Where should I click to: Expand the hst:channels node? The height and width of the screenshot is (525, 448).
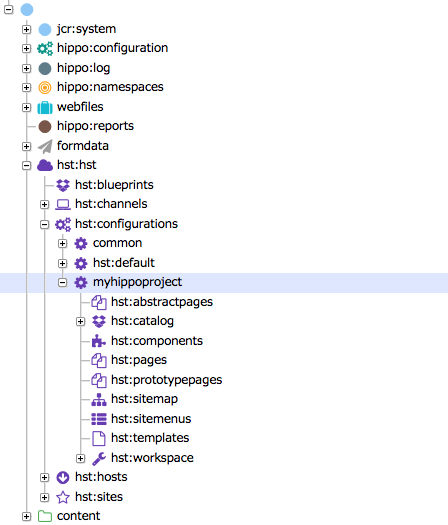click(45, 204)
